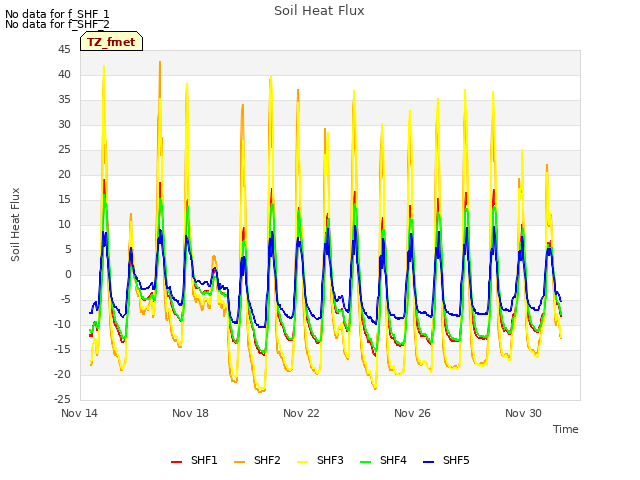Toggle SHF4 series in the legend
Image resolution: width=640 pixels, height=480 pixels.
click(383, 460)
